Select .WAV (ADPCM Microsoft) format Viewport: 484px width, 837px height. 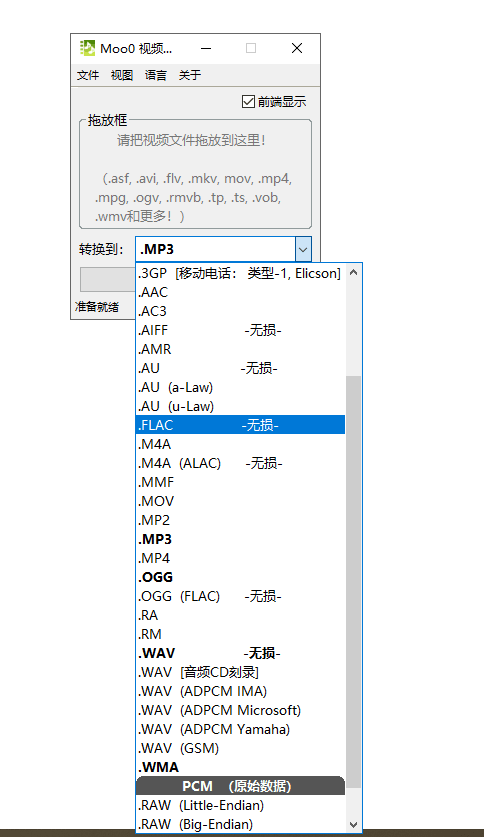click(x=241, y=710)
